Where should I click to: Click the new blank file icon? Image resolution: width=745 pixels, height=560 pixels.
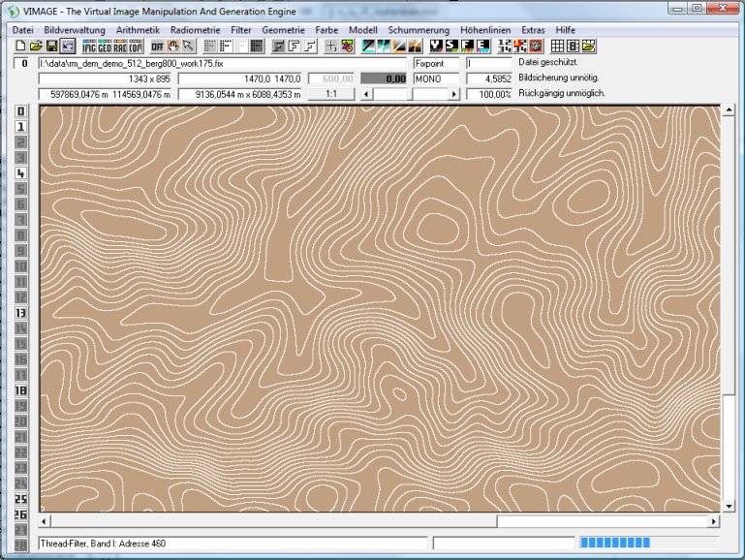(21, 46)
